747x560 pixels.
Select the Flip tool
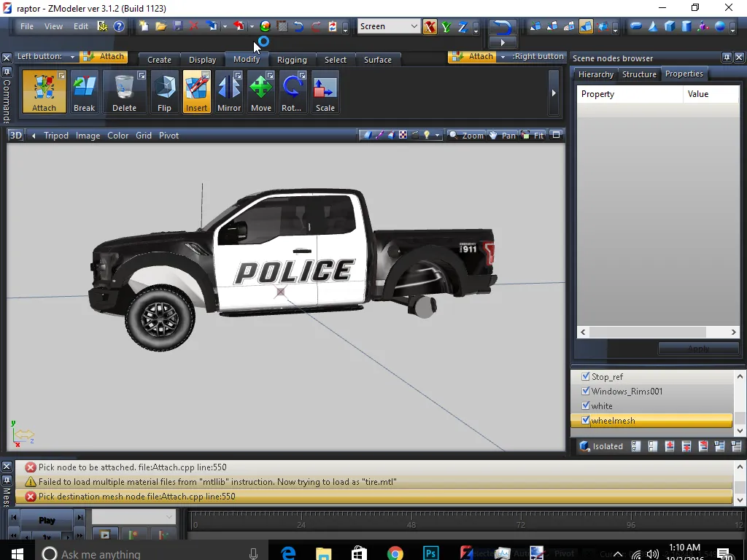(x=164, y=92)
